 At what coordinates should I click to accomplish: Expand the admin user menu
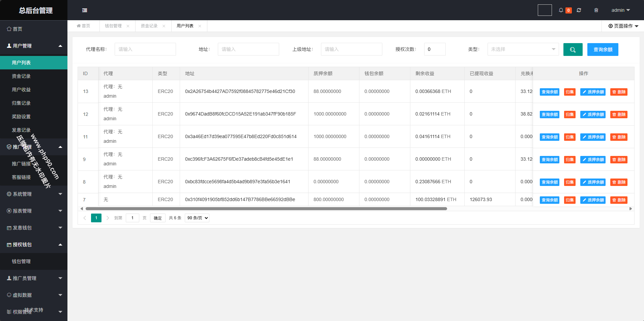coord(620,10)
